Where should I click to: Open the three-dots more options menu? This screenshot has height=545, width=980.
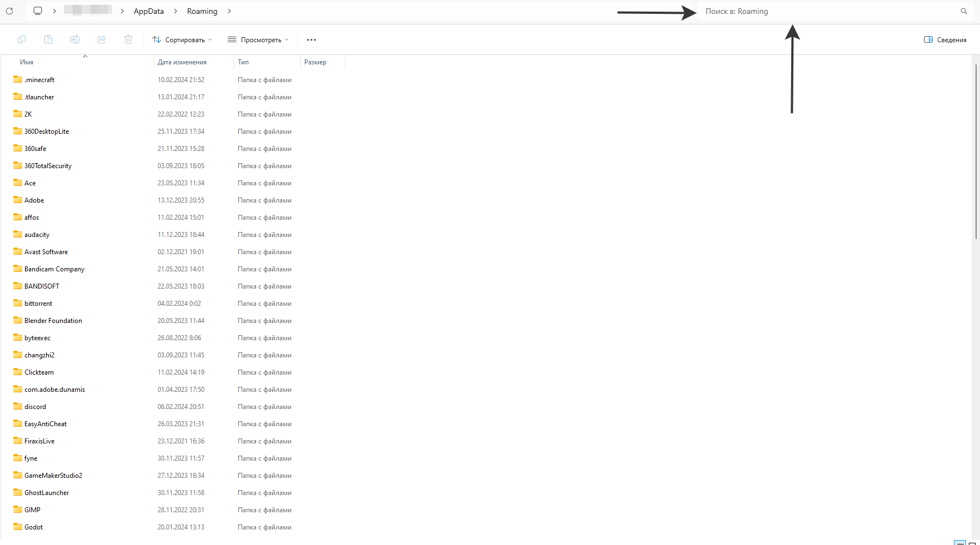(x=311, y=40)
